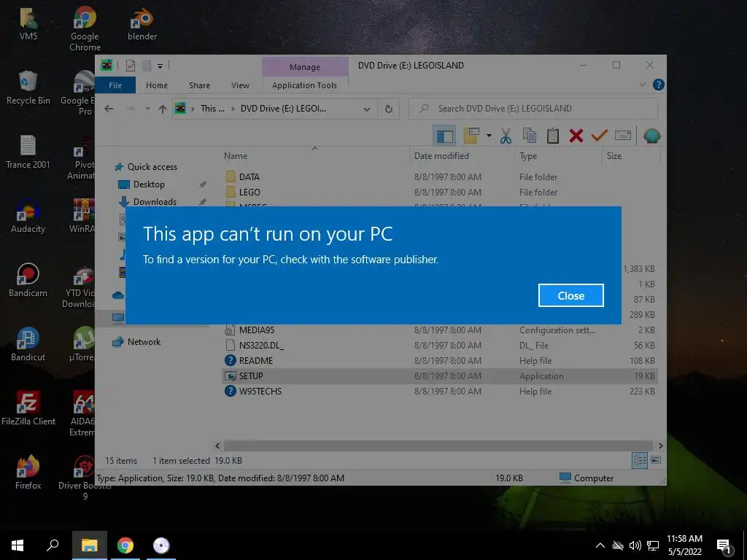This screenshot has width=747, height=560.
Task: Click the scroll right arrow of file list
Action: tap(660, 446)
